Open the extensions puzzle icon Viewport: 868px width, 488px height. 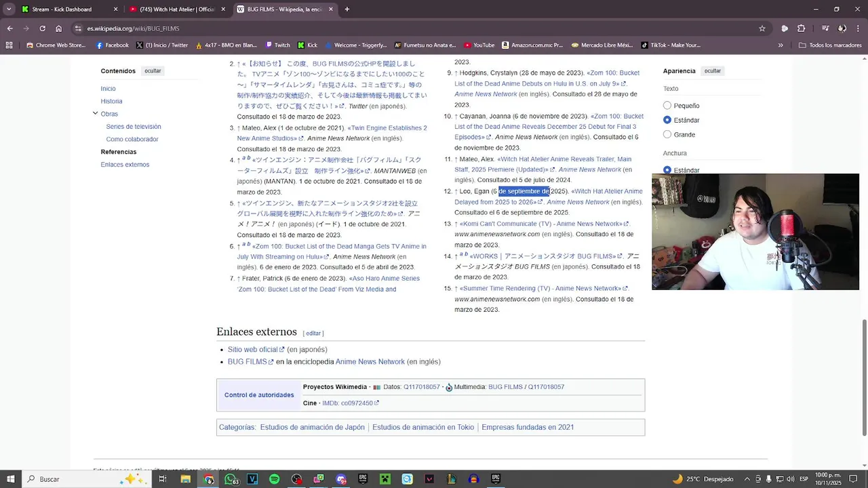pyautogui.click(x=801, y=28)
